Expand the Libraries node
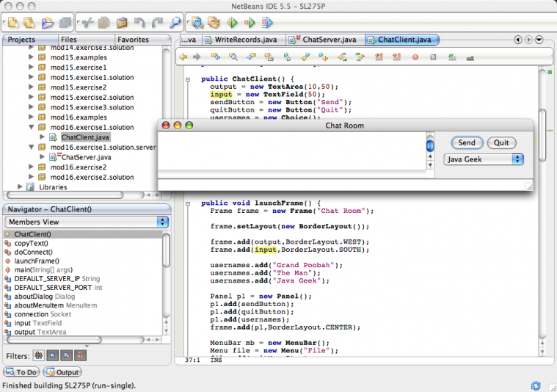The image size is (557, 392). (x=20, y=186)
